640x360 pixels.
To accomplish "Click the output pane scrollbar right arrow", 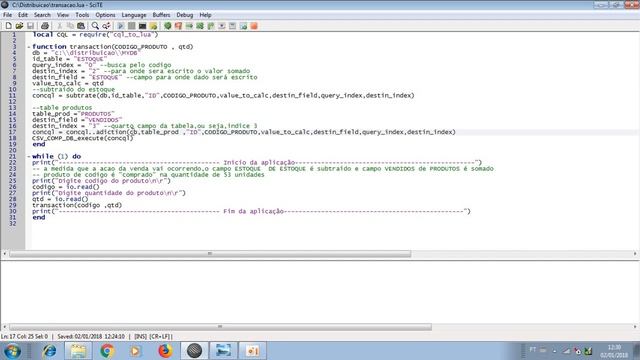I will pyautogui.click(x=635, y=327).
